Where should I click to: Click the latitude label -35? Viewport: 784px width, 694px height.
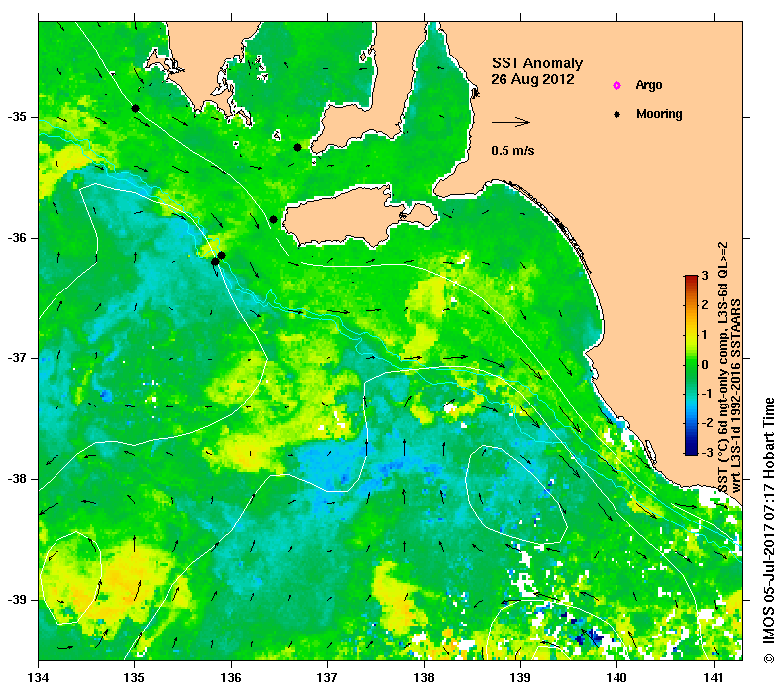(17, 118)
